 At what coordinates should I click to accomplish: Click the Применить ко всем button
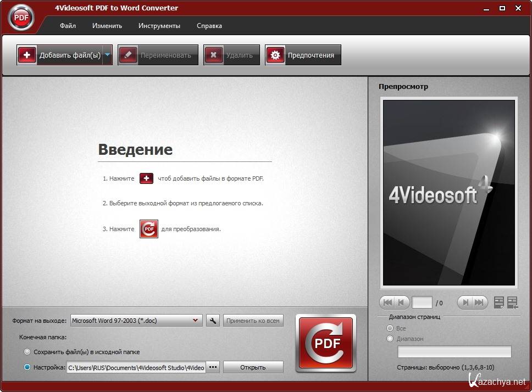(x=253, y=321)
